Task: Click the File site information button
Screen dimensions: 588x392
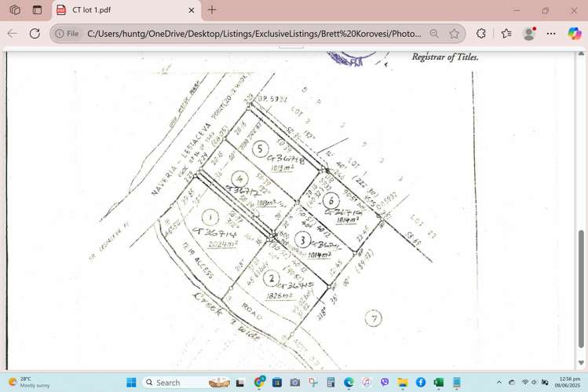Action: point(68,34)
